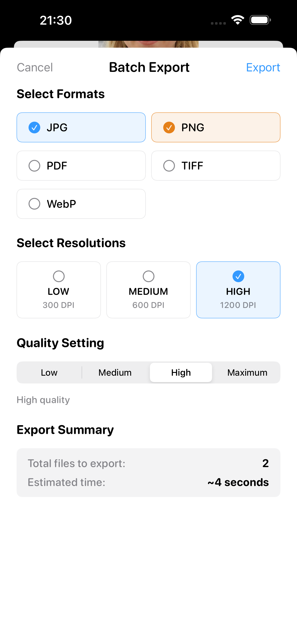
Task: Tap the blue checkmark above HIGH
Action: (x=238, y=276)
